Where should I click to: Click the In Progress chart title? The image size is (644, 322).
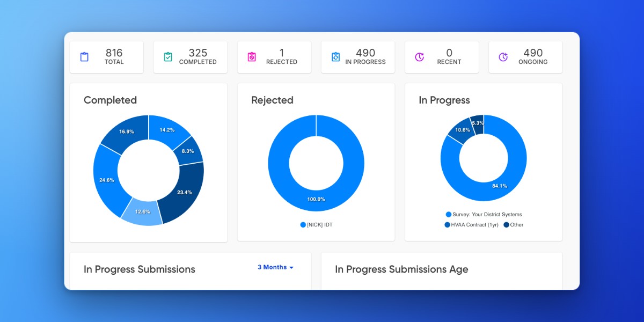[x=444, y=100]
